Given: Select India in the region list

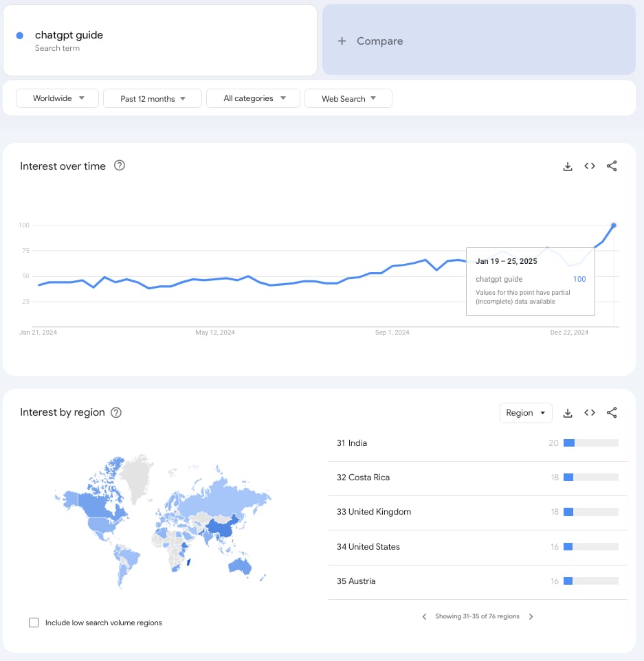Looking at the screenshot, I should (357, 443).
